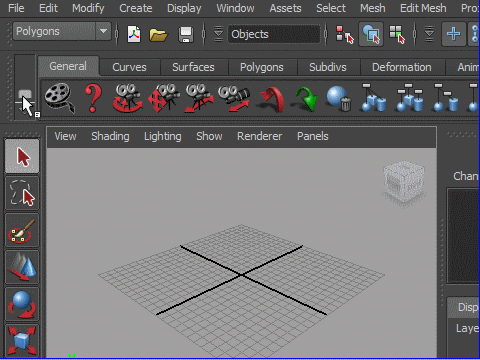Select by hierarchy mode icon
The image size is (480, 360).
click(345, 34)
